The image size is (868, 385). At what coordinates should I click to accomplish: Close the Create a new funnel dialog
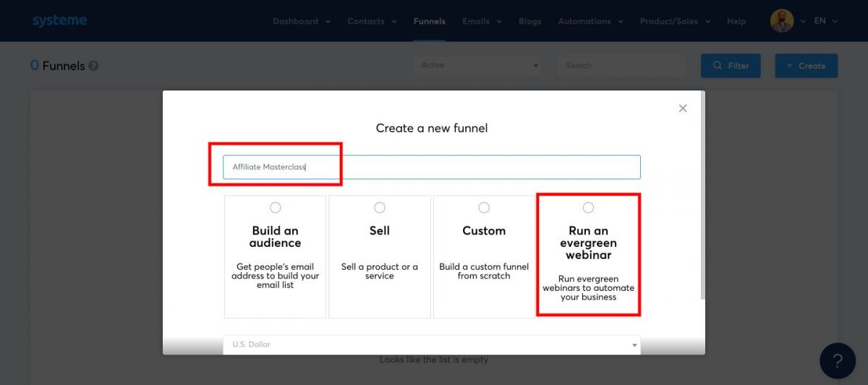[x=682, y=109]
